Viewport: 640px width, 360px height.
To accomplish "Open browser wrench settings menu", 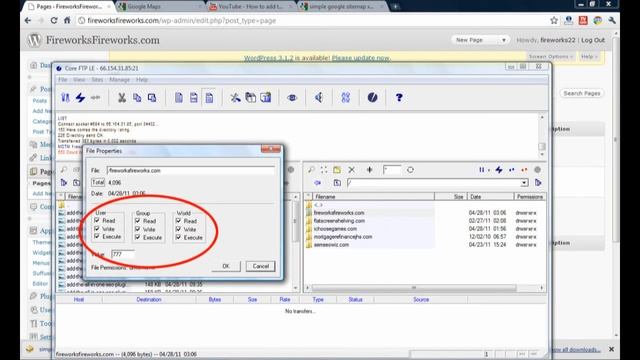I will pos(612,20).
